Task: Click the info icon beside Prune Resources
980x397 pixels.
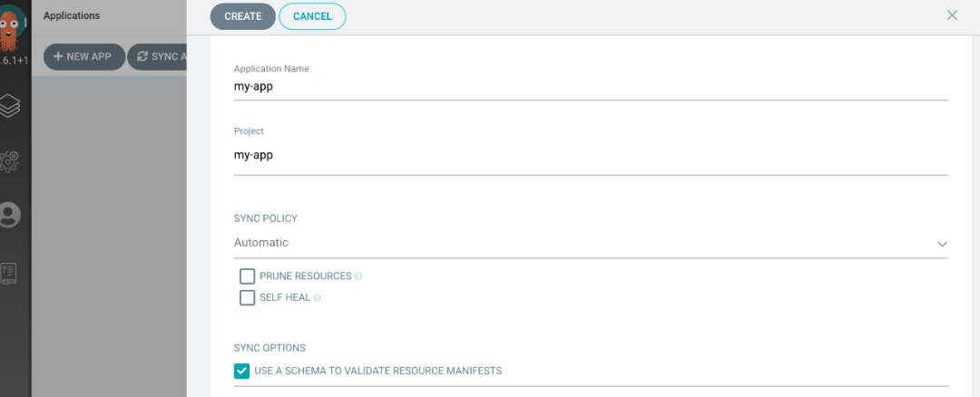Action: [x=358, y=276]
